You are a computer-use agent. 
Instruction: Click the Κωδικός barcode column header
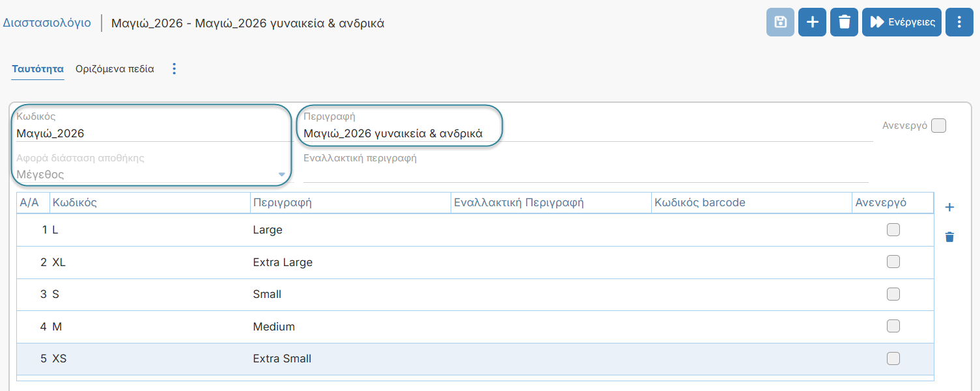752,202
